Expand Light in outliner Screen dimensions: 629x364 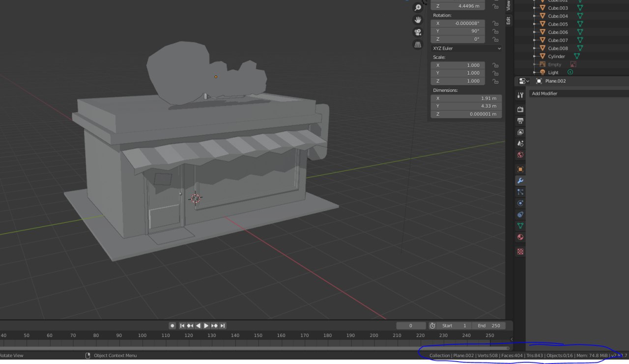[x=535, y=72]
